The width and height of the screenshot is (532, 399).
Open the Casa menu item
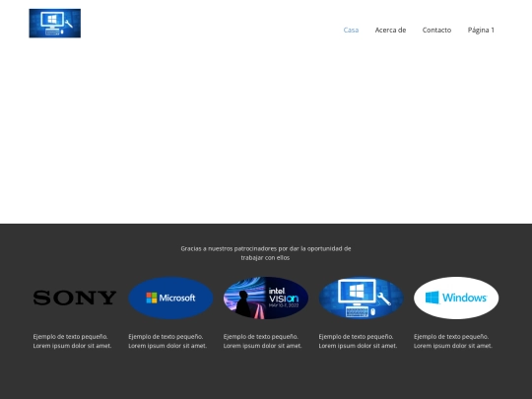point(351,30)
